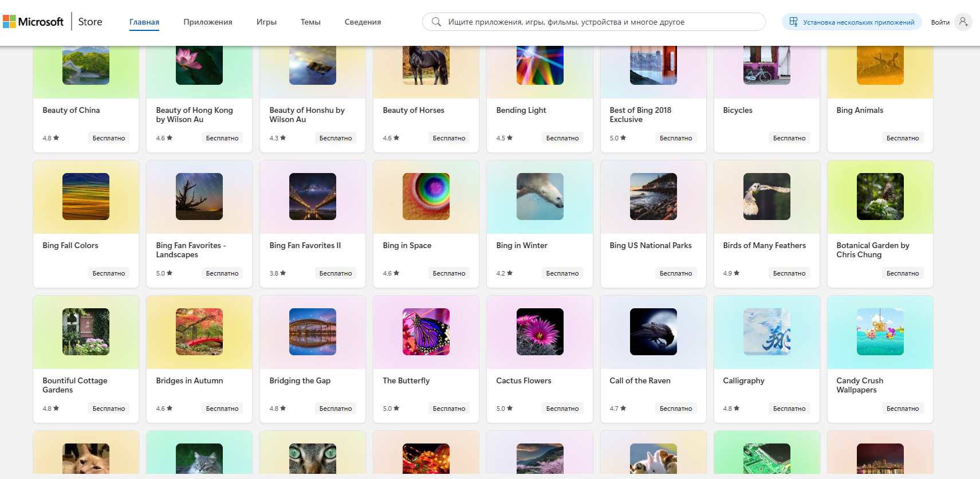Get Calligraphy via its Бесплатно button
This screenshot has height=479, width=980.
point(789,409)
